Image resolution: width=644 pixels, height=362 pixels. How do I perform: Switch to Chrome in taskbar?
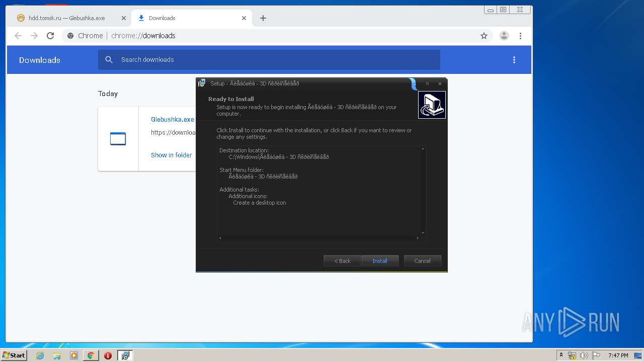91,355
